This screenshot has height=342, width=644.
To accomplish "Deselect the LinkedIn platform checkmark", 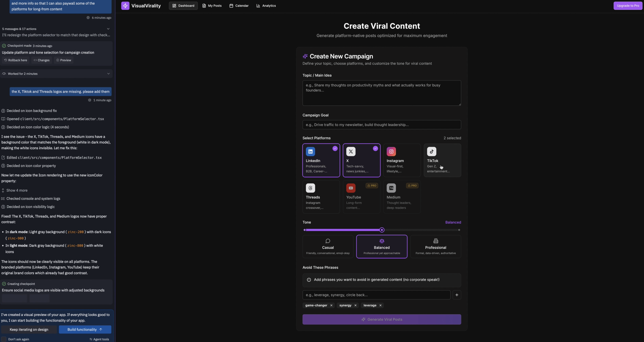I will 335,149.
